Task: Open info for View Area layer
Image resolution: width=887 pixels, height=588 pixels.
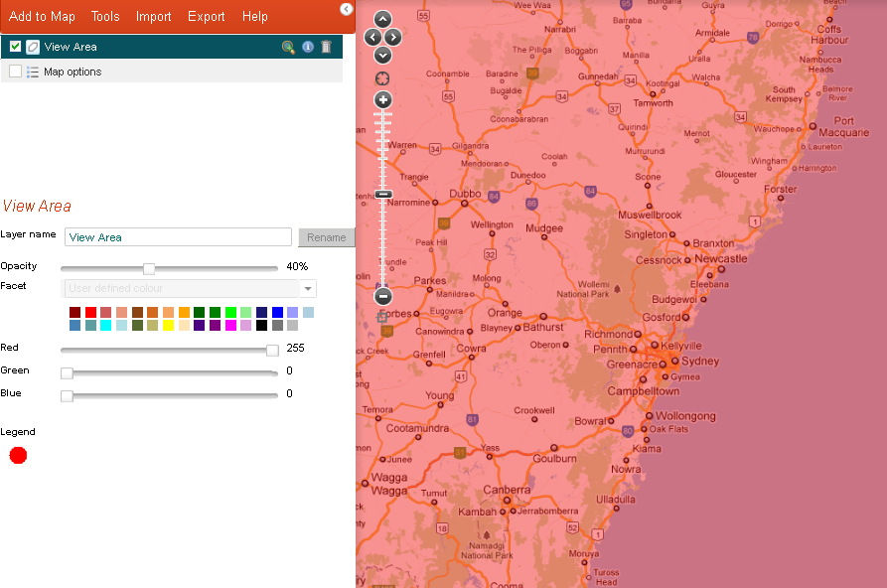Action: [x=308, y=47]
